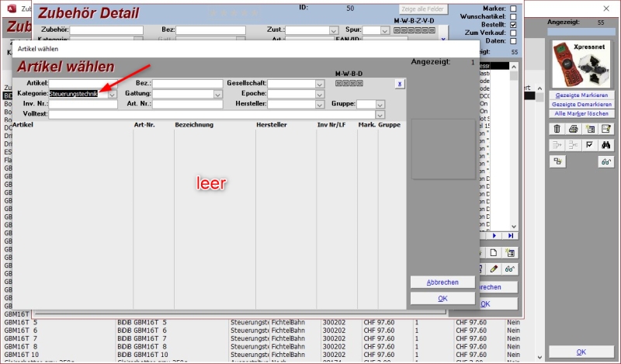Screen dimensions: 621x364
Task: Open the Volltext dropdown arrow
Action: 380,115
